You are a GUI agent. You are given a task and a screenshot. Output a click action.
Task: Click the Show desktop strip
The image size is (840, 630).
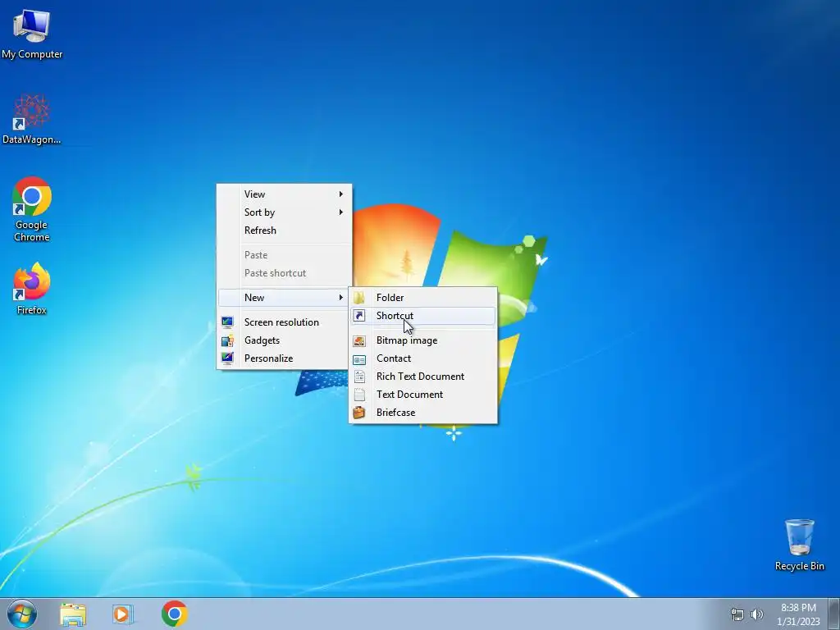click(834, 614)
